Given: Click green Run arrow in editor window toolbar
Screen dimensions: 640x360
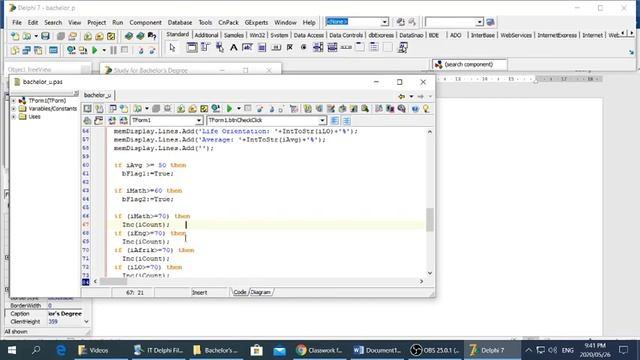Looking at the screenshot, I should tap(229, 109).
